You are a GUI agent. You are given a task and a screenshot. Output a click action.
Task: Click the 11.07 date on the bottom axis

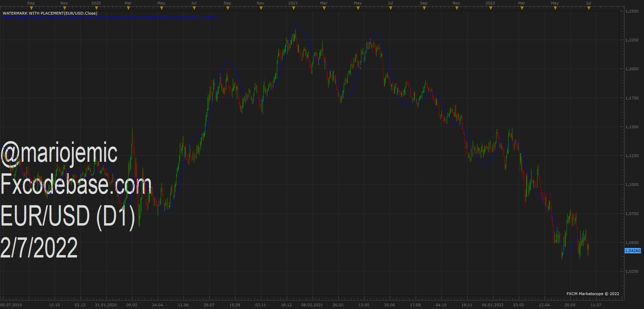click(596, 305)
